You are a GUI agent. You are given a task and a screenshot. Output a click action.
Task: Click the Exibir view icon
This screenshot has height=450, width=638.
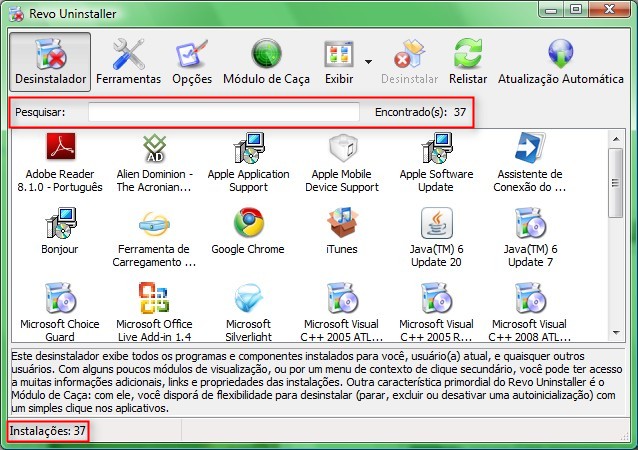(x=339, y=54)
